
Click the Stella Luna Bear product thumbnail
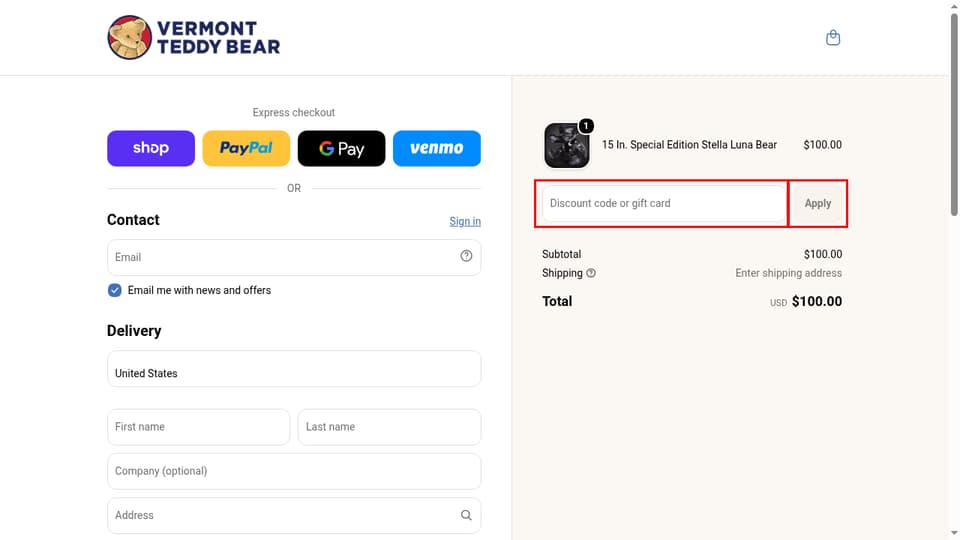pyautogui.click(x=567, y=145)
